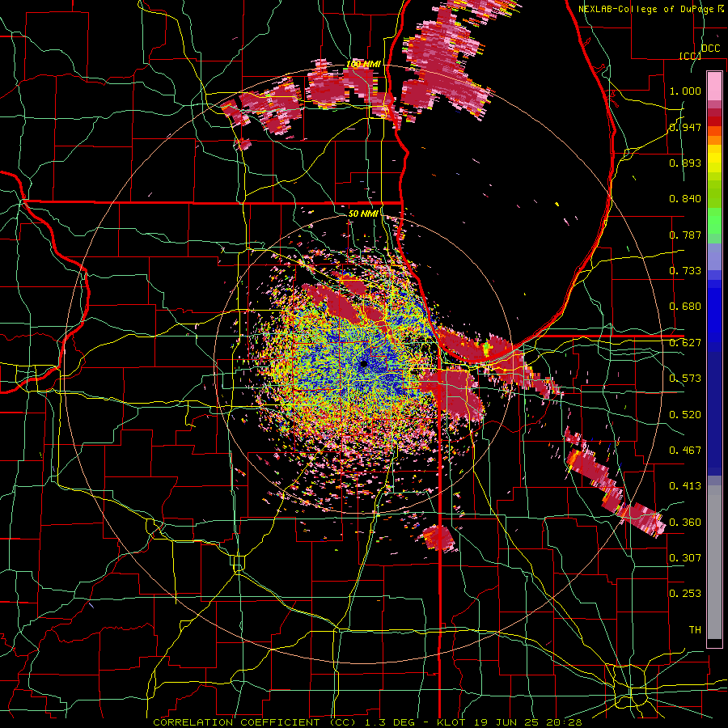Select the 0.947 scale value
Screen dimensions: 728x728
(685, 127)
